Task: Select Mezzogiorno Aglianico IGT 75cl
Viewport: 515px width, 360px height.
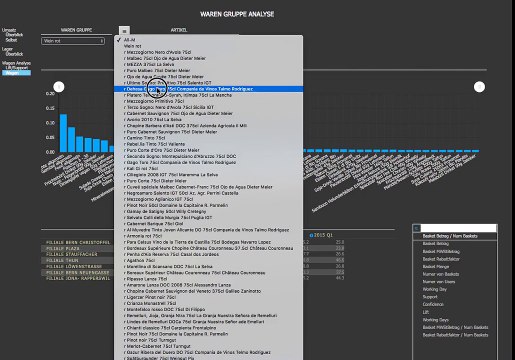Action: [208, 199]
